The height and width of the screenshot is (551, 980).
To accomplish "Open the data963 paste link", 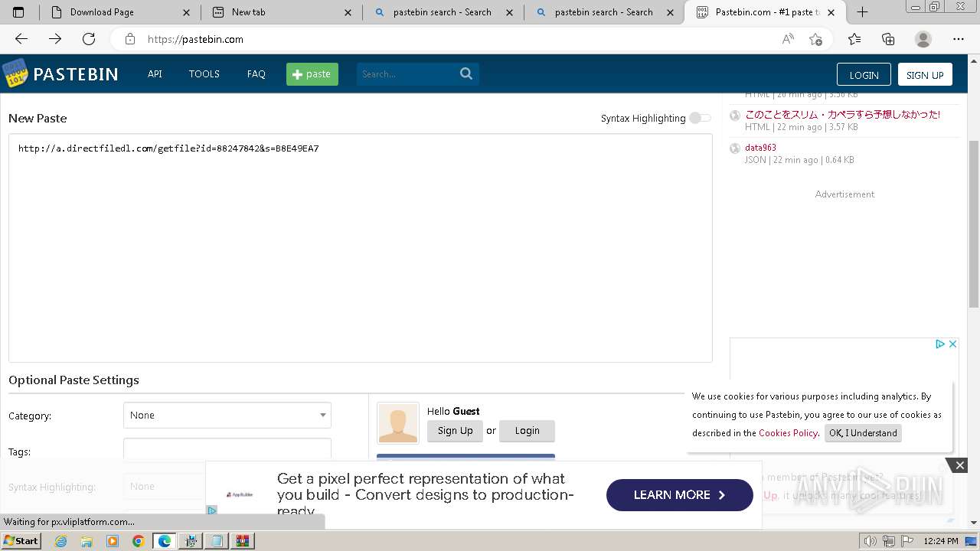I will [x=760, y=148].
